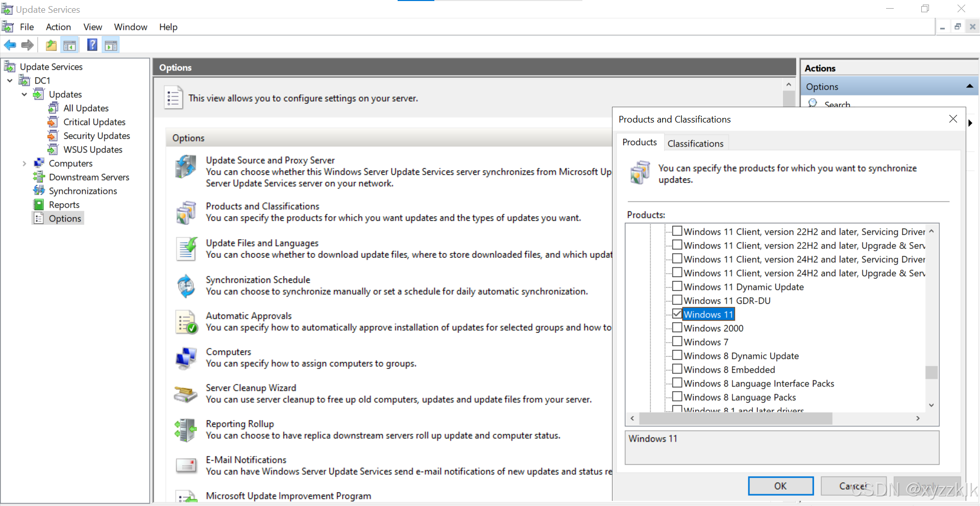
Task: Expand the Computers tree node
Action: [x=24, y=163]
